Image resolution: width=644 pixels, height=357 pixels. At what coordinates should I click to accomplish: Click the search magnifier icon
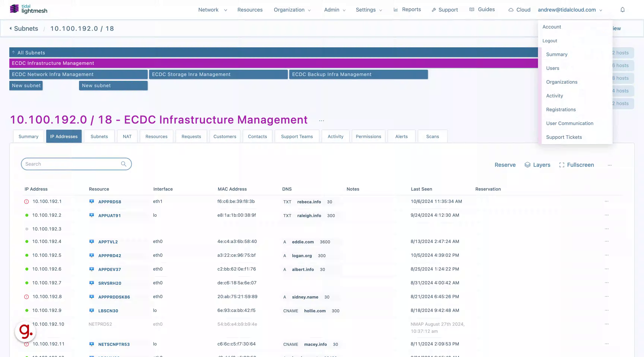point(124,164)
